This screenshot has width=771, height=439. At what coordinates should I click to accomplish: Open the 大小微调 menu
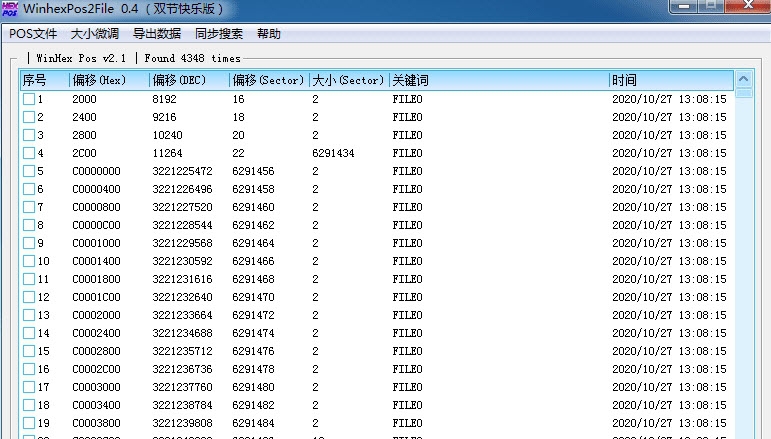(x=95, y=34)
